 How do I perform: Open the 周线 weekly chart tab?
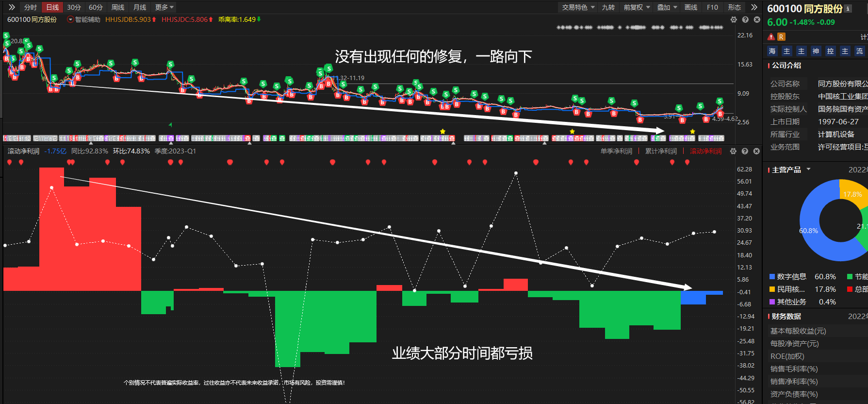pyautogui.click(x=118, y=7)
